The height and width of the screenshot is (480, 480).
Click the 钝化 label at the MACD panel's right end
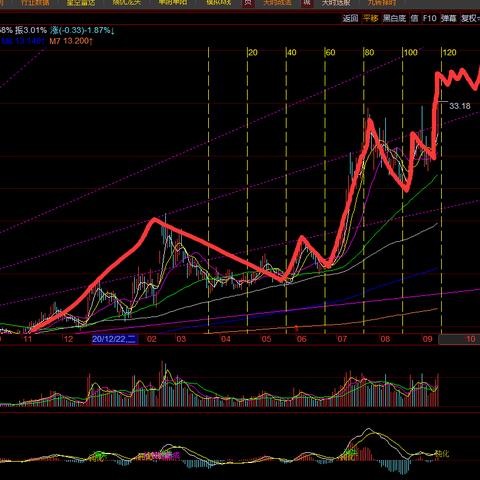click(442, 454)
